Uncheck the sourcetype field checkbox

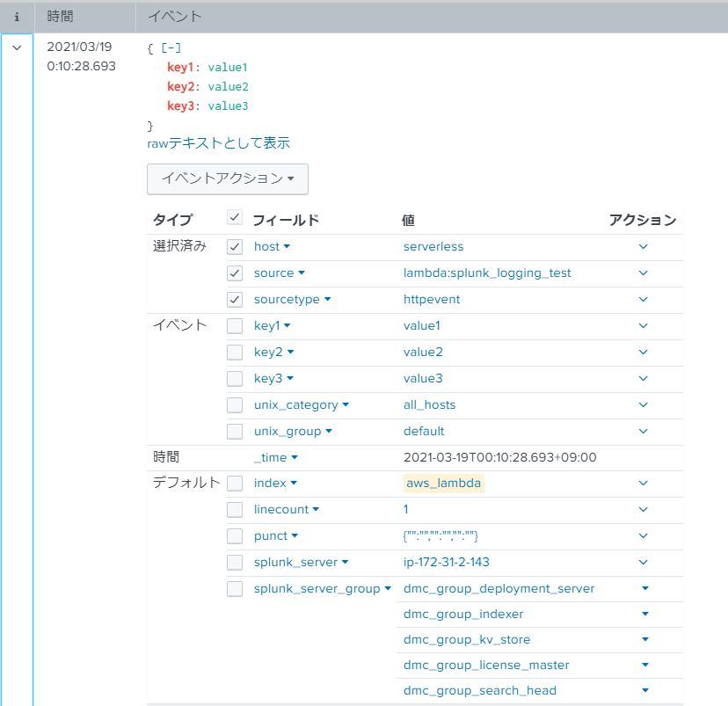tap(235, 300)
